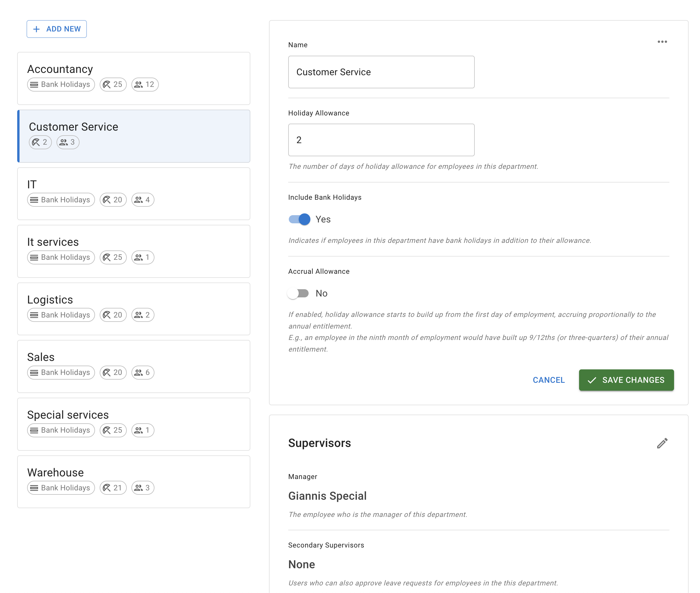The image size is (700, 593).
Task: Focus the Holiday Allowance number field
Action: point(381,140)
